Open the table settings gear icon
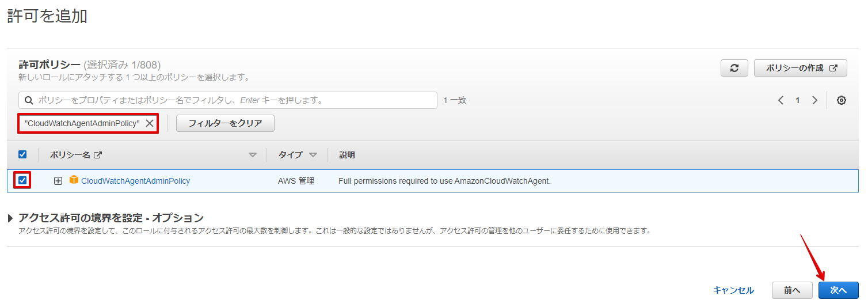 (841, 100)
